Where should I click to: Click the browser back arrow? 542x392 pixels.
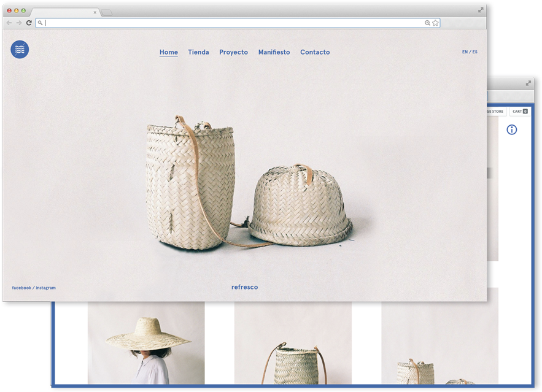9,23
